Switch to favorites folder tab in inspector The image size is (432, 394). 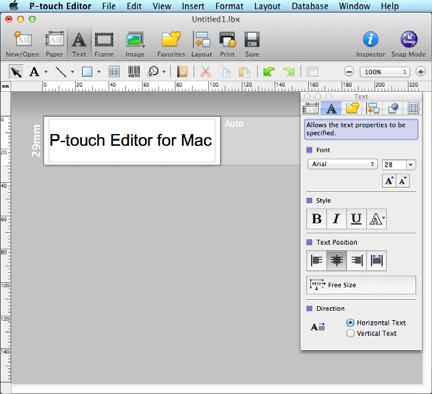click(x=352, y=108)
